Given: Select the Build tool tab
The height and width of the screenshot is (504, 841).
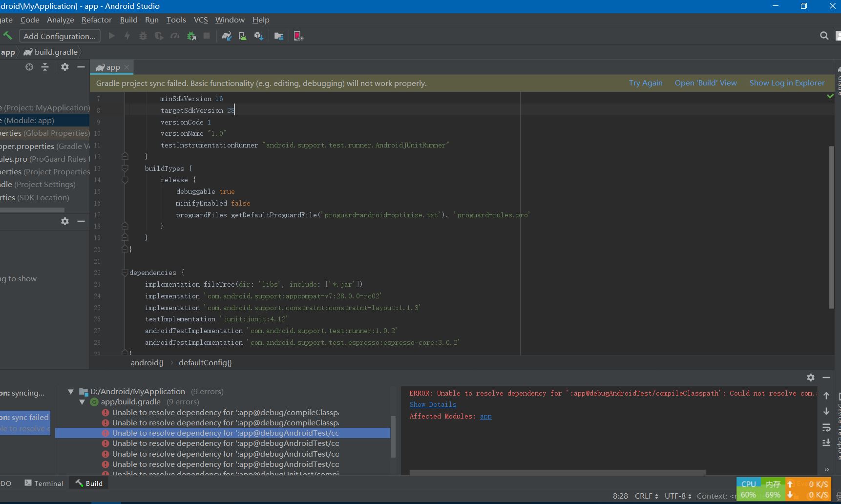Looking at the screenshot, I should point(89,483).
